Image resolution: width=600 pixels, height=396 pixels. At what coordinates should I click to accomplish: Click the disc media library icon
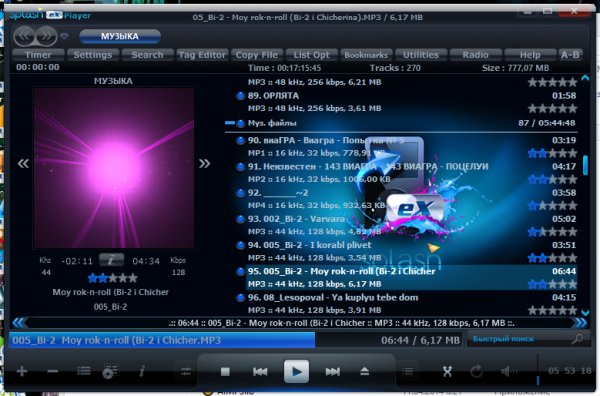pyautogui.click(x=110, y=371)
